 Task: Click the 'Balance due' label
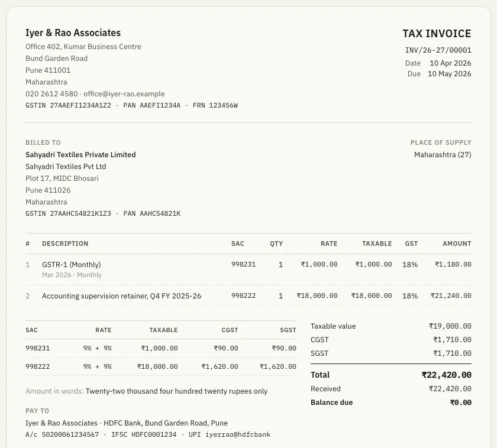(331, 402)
